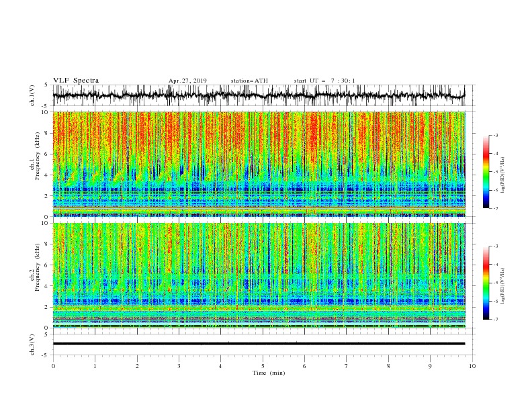Click the time axis tick label "8"

pyautogui.click(x=388, y=366)
